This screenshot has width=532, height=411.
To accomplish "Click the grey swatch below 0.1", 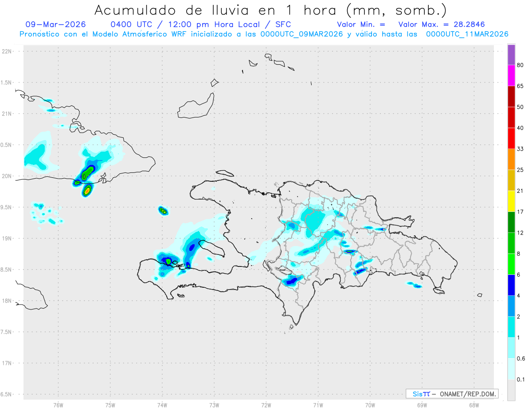I will click(511, 390).
